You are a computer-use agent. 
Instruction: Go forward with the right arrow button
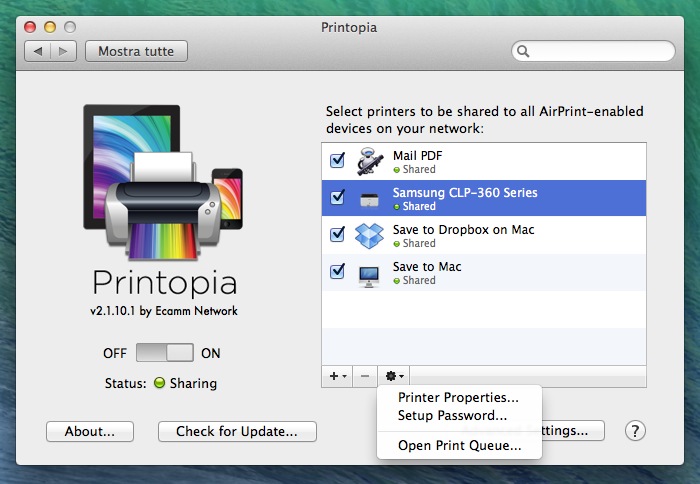[63, 51]
